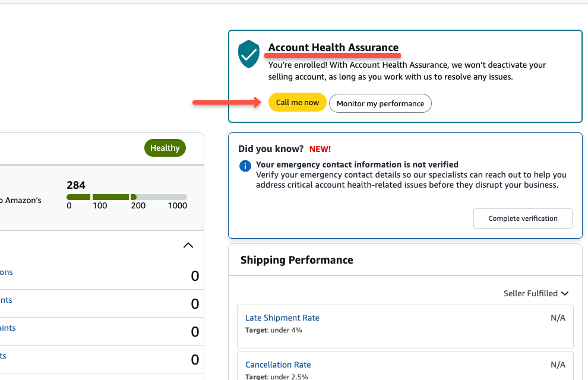Click the 'Target: under 4%' text
The width and height of the screenshot is (588, 380).
[274, 330]
